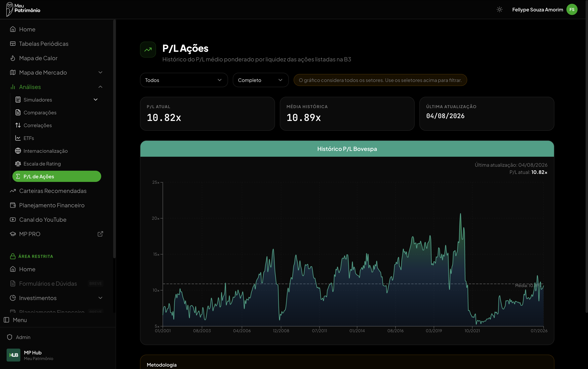Click the 12/2008 axis label

click(281, 331)
